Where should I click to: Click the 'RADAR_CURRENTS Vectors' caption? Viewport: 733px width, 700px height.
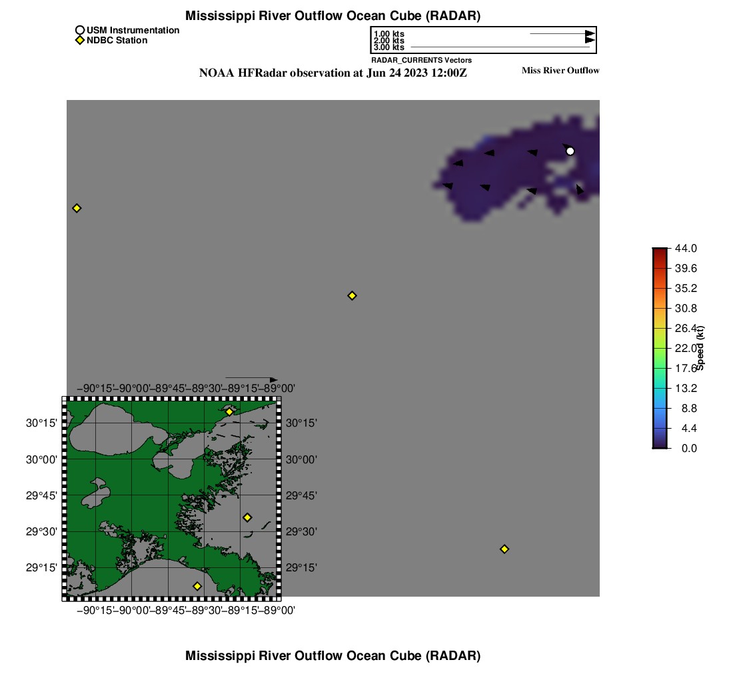pos(421,60)
